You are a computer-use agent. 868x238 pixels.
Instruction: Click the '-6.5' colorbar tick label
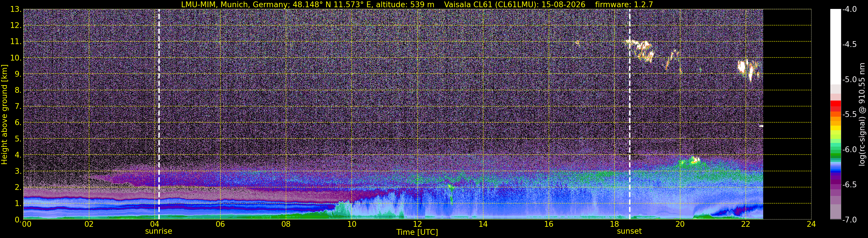coord(850,185)
